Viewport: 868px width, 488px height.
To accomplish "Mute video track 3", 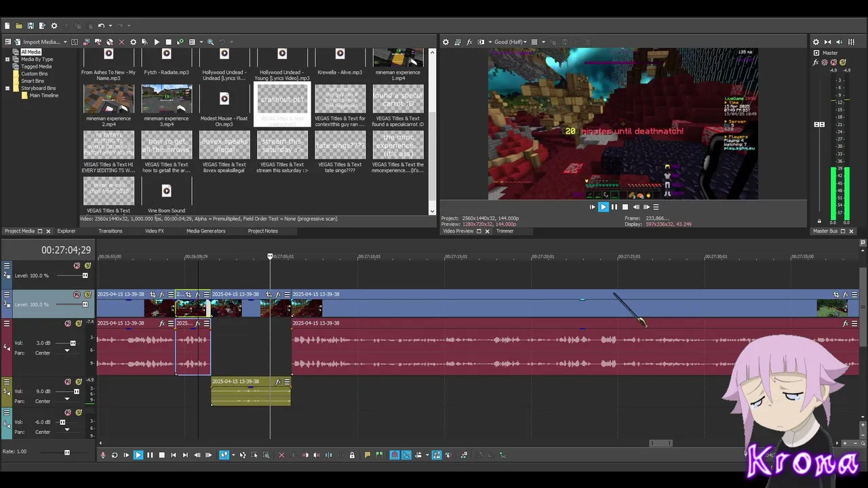I will [77, 295].
